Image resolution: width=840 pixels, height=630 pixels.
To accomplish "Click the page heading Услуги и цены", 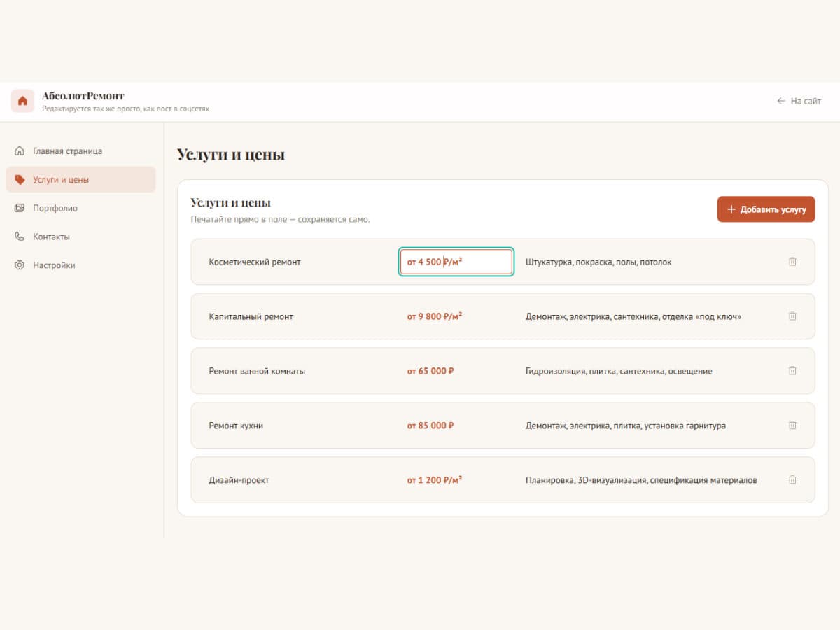I will pyautogui.click(x=231, y=155).
